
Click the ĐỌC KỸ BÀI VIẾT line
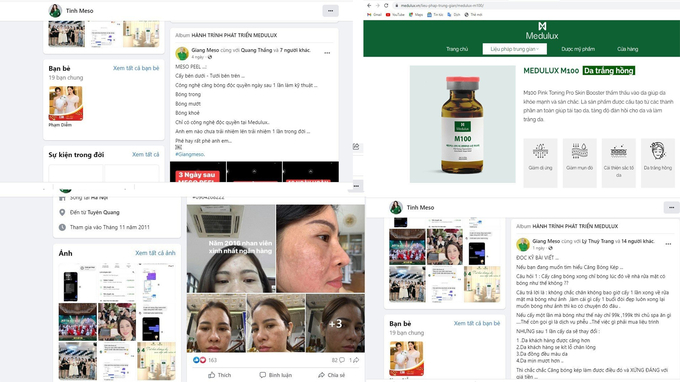click(x=537, y=258)
